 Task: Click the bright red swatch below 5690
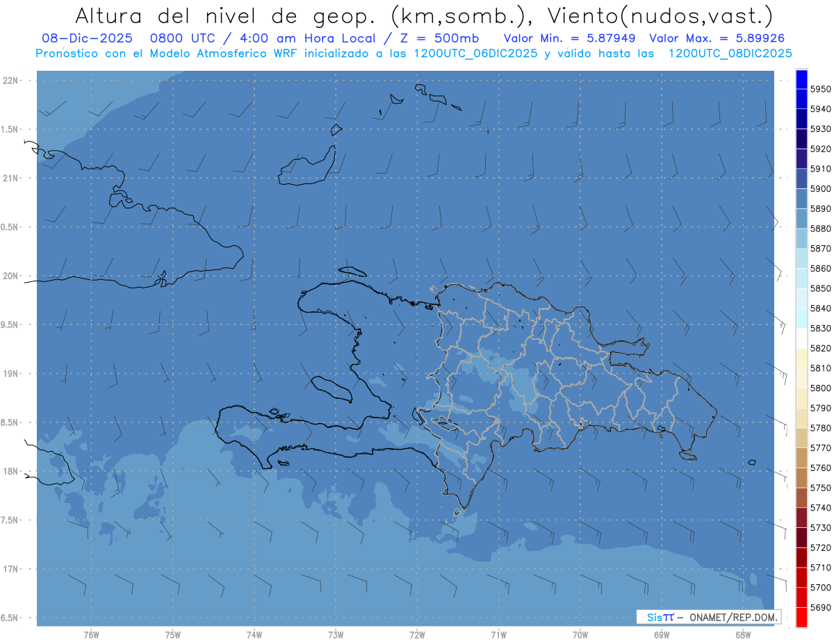(x=801, y=617)
